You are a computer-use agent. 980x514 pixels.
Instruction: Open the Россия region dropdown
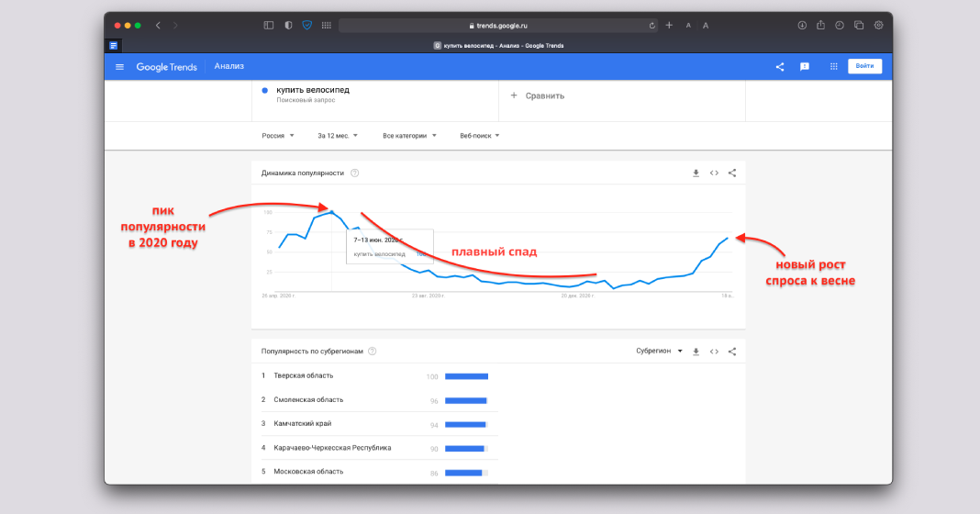(277, 136)
